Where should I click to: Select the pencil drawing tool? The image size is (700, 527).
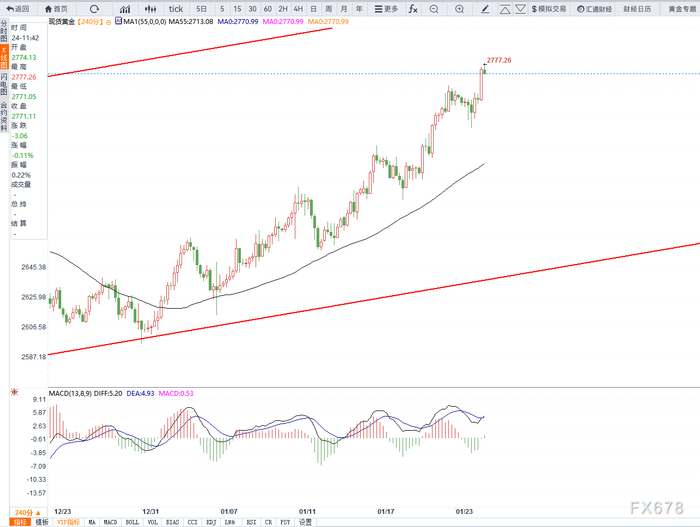(x=485, y=8)
